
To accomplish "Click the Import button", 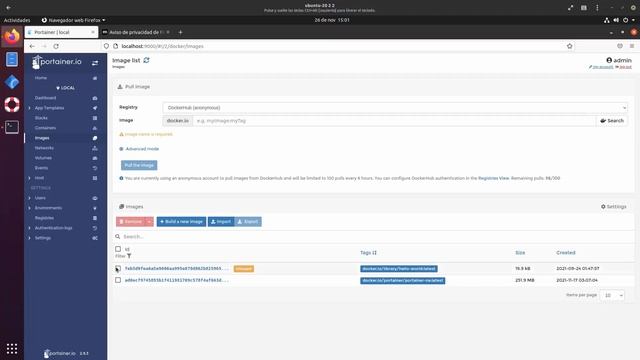I will coord(221,222).
